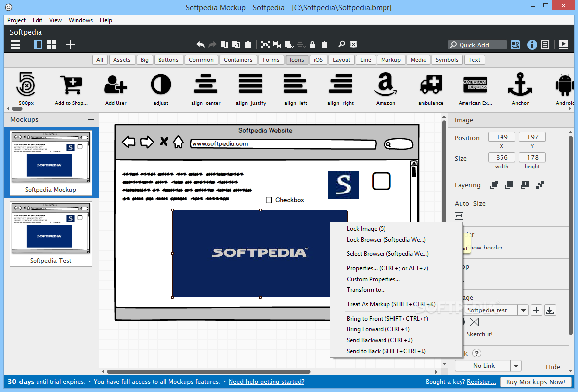Screen dimensions: 578x392
Task: Toggle markup visibility icon in toolbar
Action: pyautogui.click(x=354, y=44)
